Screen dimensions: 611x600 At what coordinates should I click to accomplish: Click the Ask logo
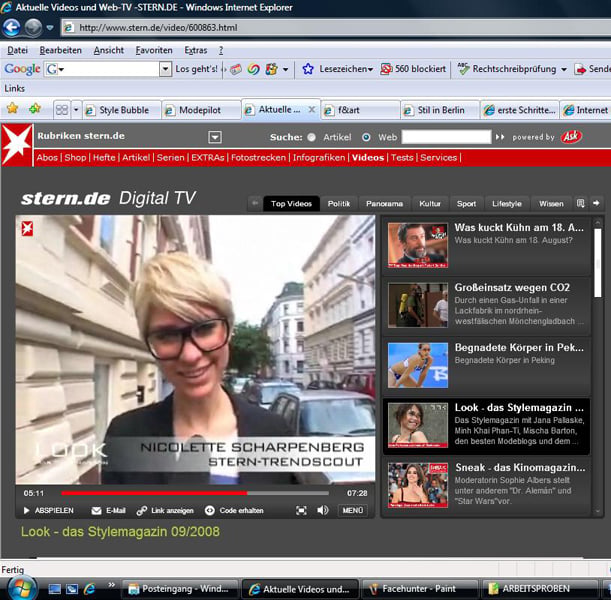pos(571,137)
